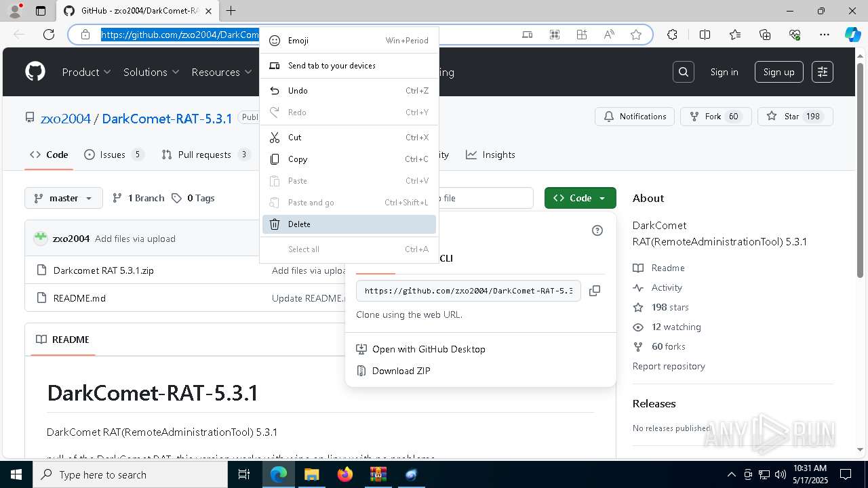Star the DarkComet repository
868x488 pixels.
coord(795,117)
